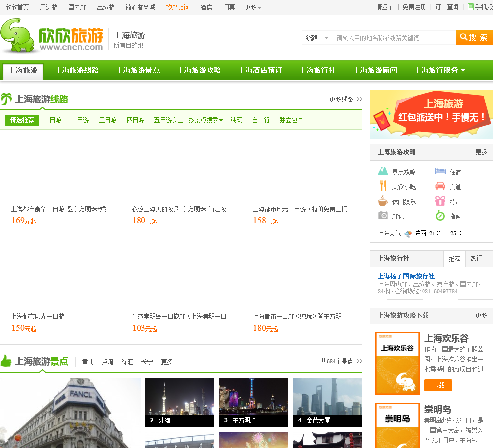Open the 上海扬子国际旅行社 link
Image resolution: width=493 pixels, height=448 pixels.
pyautogui.click(x=406, y=276)
